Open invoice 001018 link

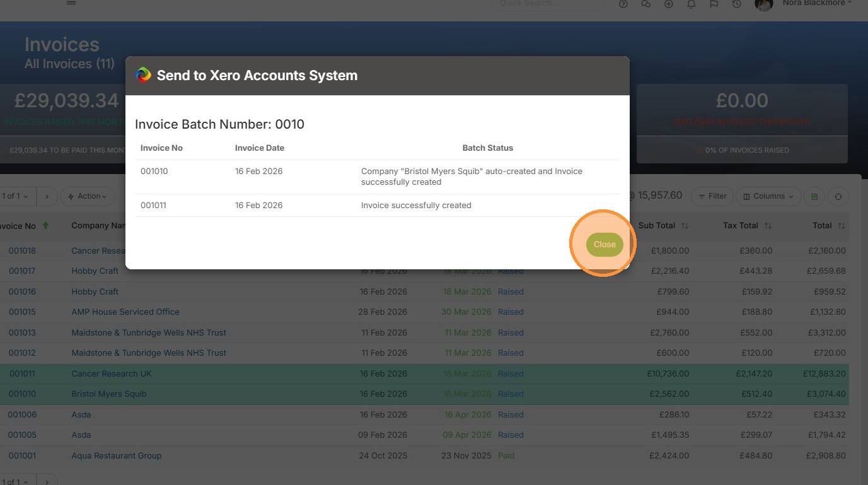tap(22, 251)
